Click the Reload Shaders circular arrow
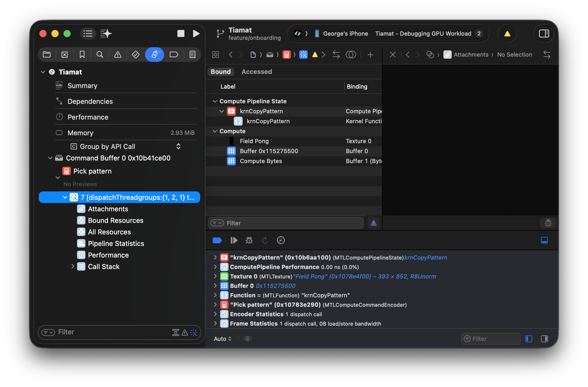Screen dimensions: 588x387 265,240
